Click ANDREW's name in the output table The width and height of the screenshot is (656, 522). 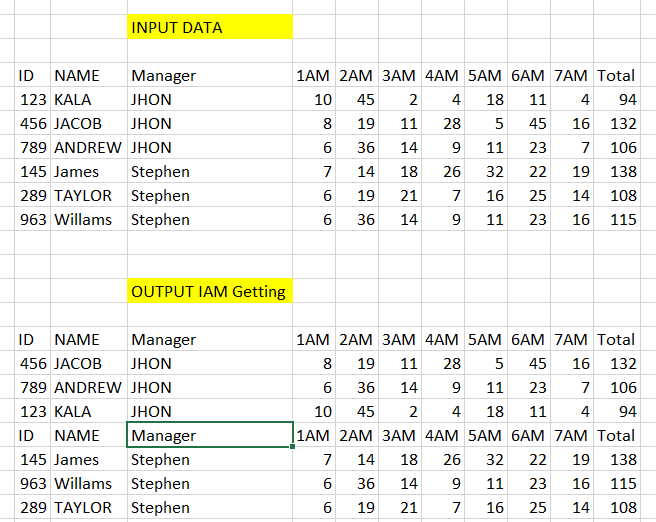89,387
